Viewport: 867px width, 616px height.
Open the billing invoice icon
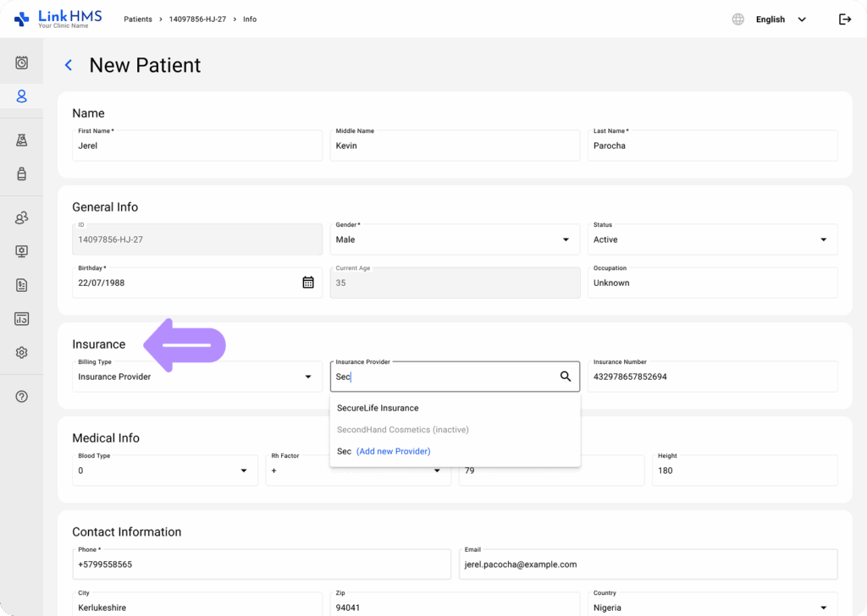(x=21, y=284)
